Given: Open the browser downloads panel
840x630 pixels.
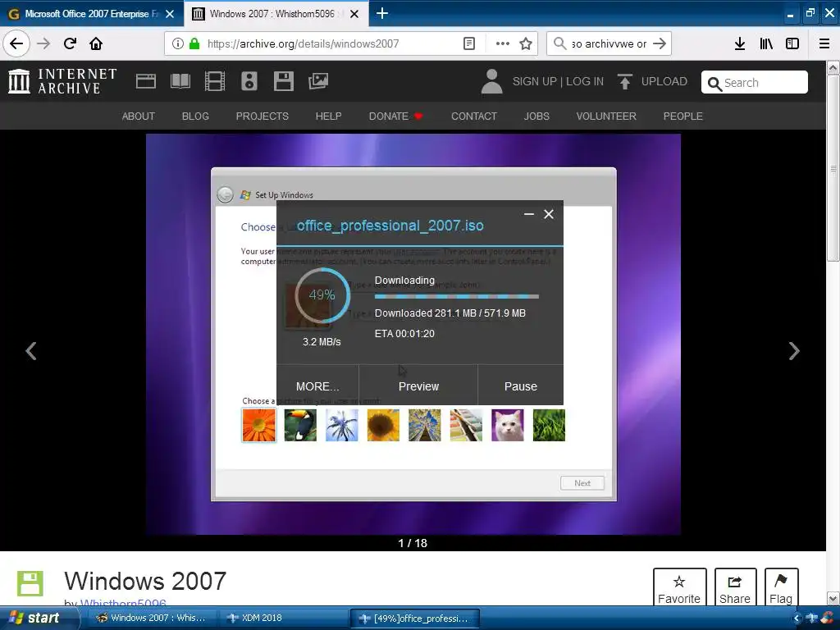Looking at the screenshot, I should pos(740,44).
